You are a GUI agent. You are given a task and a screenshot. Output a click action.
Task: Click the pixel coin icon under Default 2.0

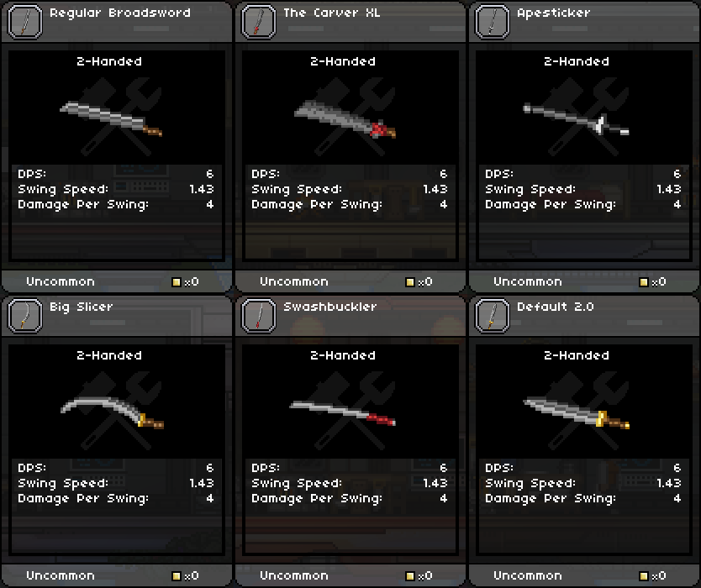644,576
